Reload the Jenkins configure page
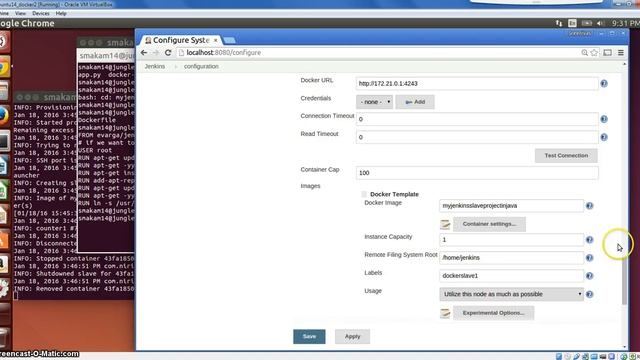The width and height of the screenshot is (640, 360). pos(168,53)
